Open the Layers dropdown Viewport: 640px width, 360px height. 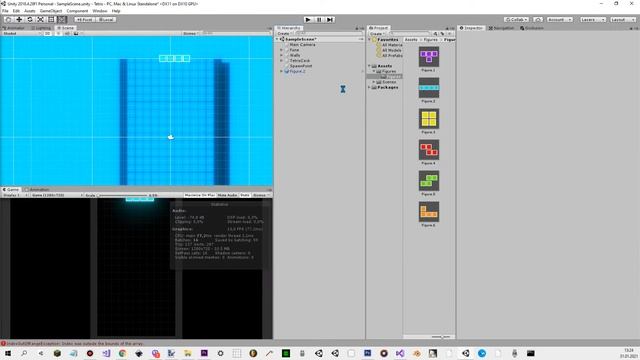point(593,20)
